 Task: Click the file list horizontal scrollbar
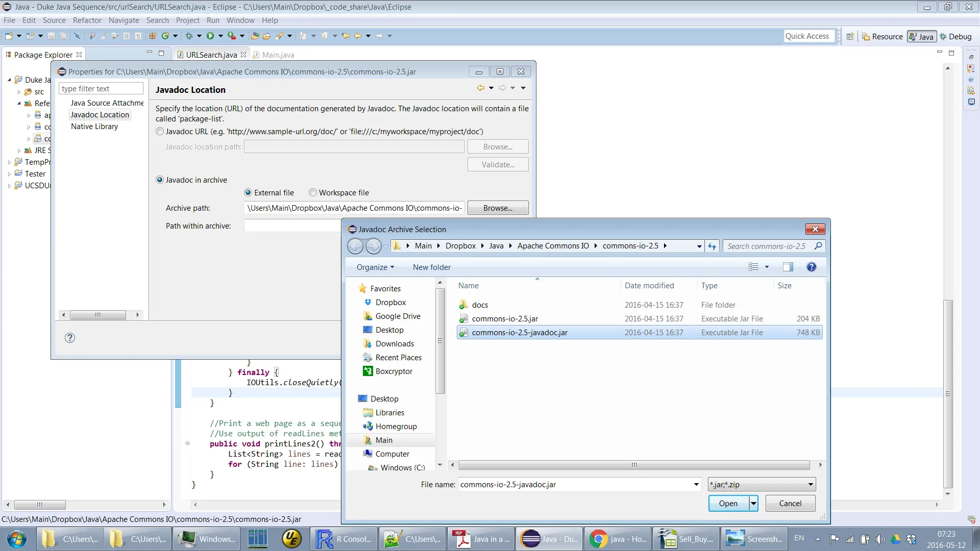[x=634, y=465]
